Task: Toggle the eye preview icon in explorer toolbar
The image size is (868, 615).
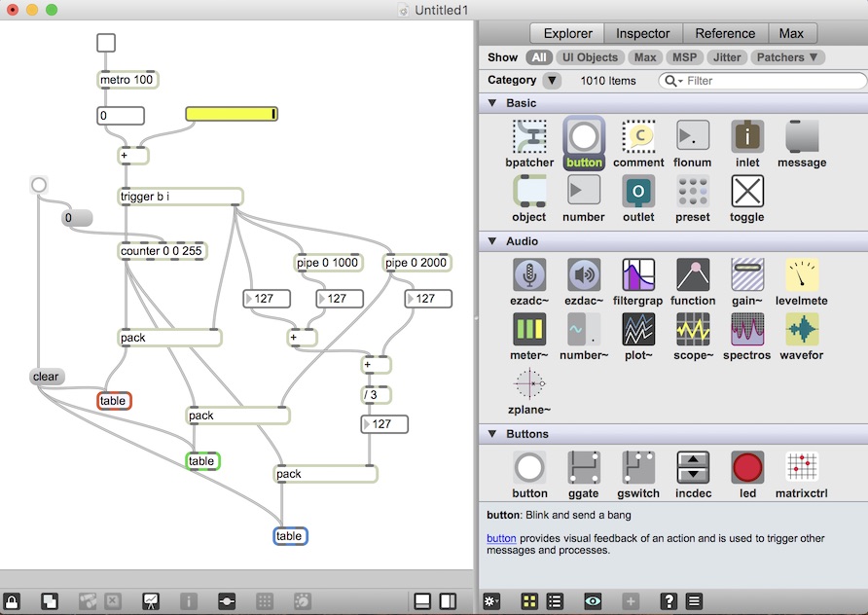Action: 593,600
